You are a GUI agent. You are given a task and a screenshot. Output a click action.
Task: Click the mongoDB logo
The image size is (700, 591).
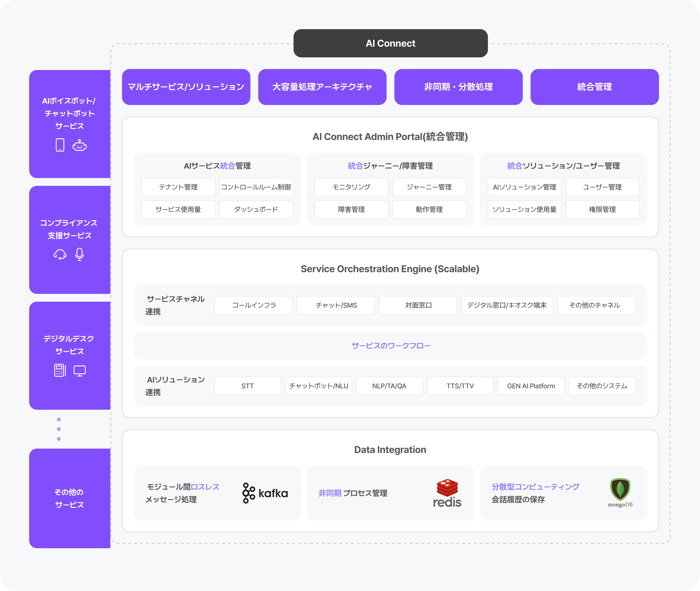click(x=620, y=493)
